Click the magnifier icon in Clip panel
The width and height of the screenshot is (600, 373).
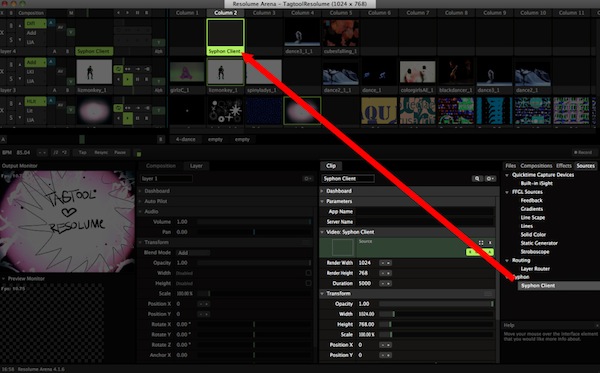(x=477, y=179)
